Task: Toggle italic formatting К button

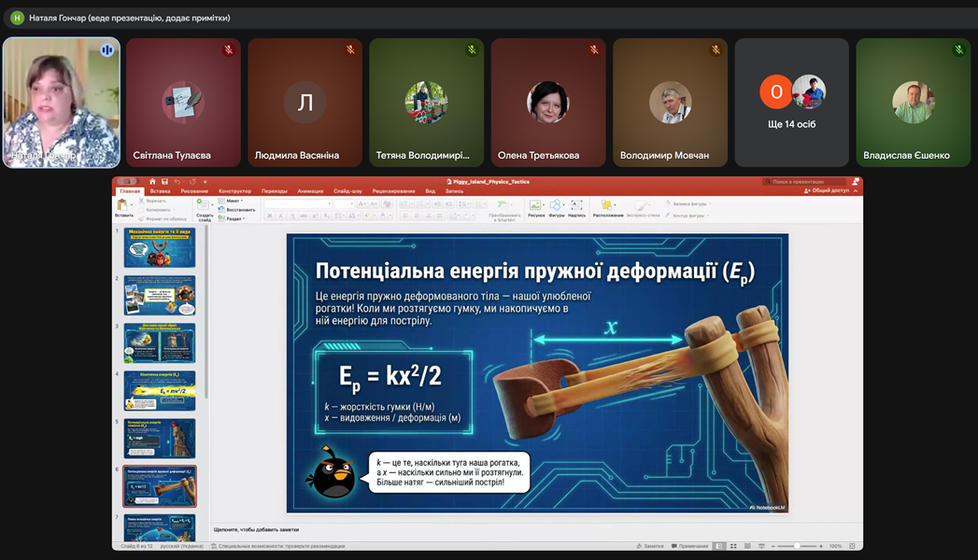Action: [280, 216]
